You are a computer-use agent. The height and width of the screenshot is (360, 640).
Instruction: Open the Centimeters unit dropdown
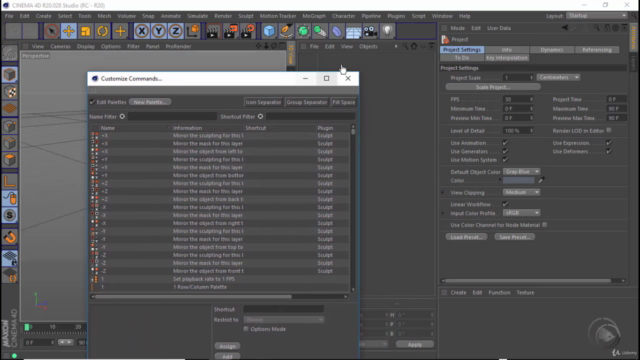point(558,78)
